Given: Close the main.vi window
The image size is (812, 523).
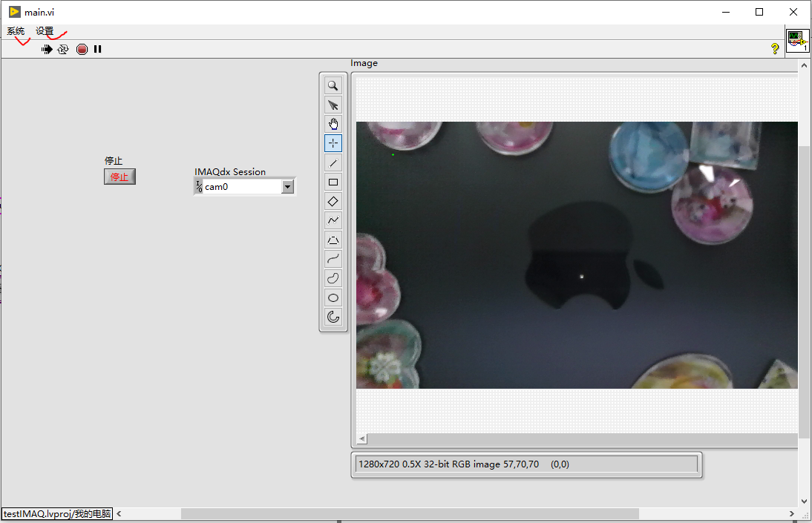Looking at the screenshot, I should pos(793,12).
